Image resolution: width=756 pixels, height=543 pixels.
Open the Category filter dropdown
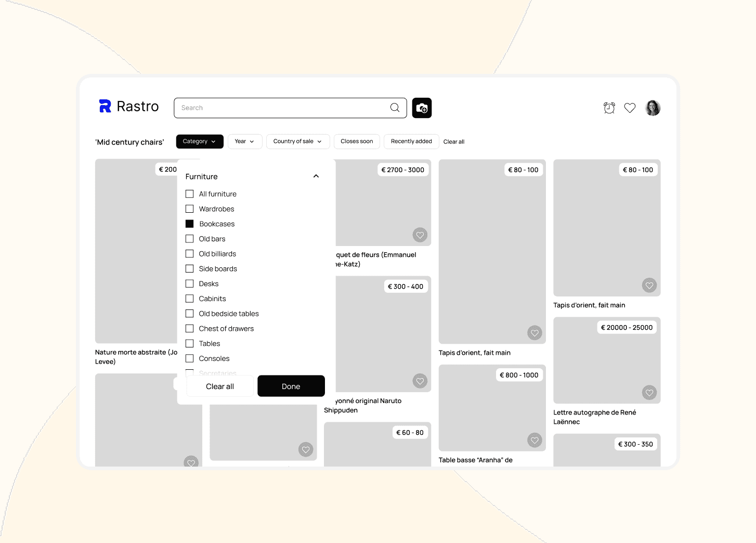click(x=200, y=141)
